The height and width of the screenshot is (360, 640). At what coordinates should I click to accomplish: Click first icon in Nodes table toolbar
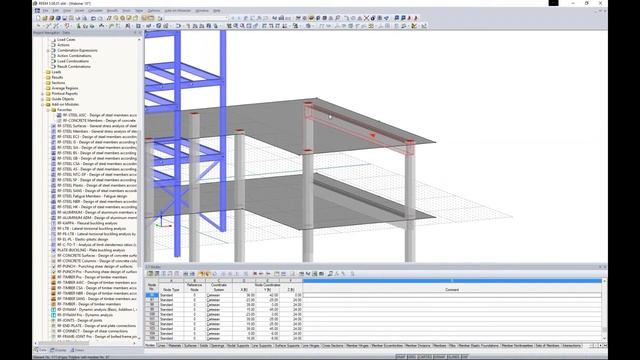[x=150, y=273]
